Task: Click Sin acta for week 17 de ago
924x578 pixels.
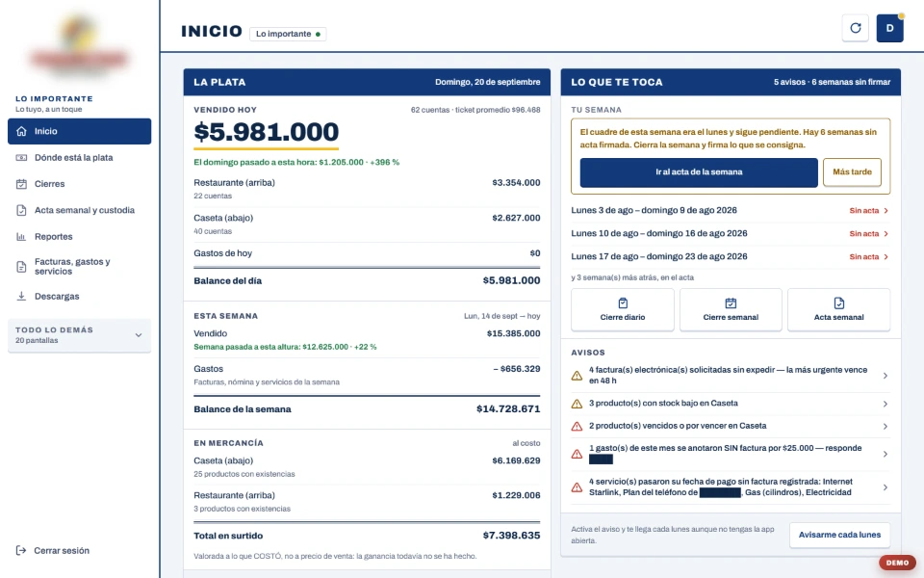Action: [x=864, y=256]
